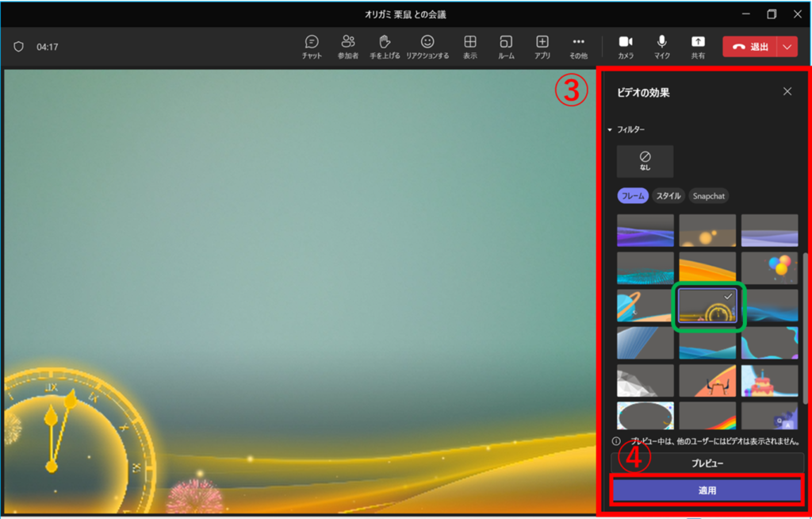Screen dimensions: 812x519
Task: Open the reactions (リアクションする) menu
Action: pos(427,46)
